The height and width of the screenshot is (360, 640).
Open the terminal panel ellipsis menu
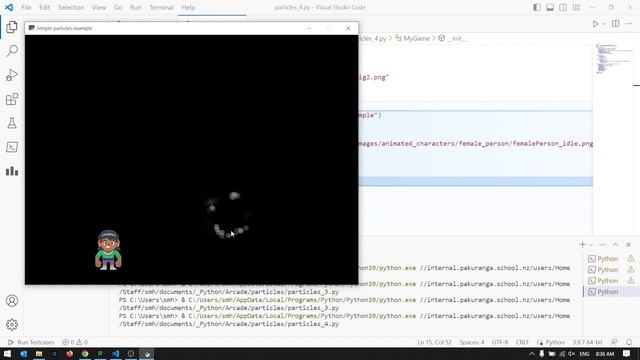coord(602,244)
